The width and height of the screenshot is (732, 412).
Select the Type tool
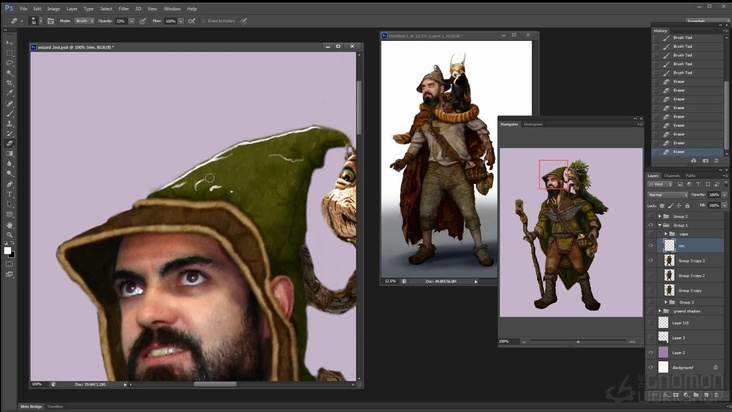tap(9, 194)
